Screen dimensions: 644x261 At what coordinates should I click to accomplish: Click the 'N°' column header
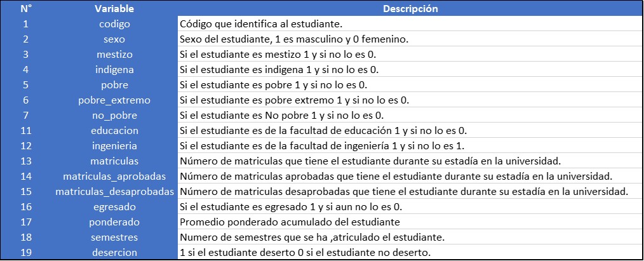point(26,9)
